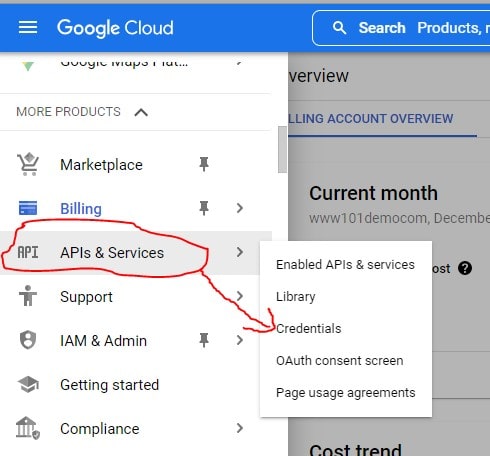Collapse the MORE PRODUCTS section

(141, 112)
